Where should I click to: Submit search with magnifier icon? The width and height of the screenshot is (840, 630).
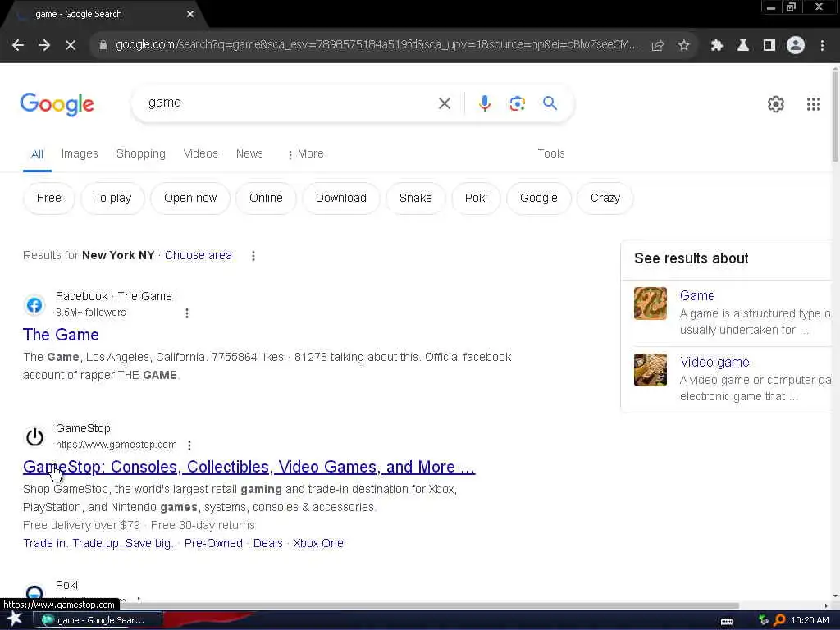tap(550, 103)
